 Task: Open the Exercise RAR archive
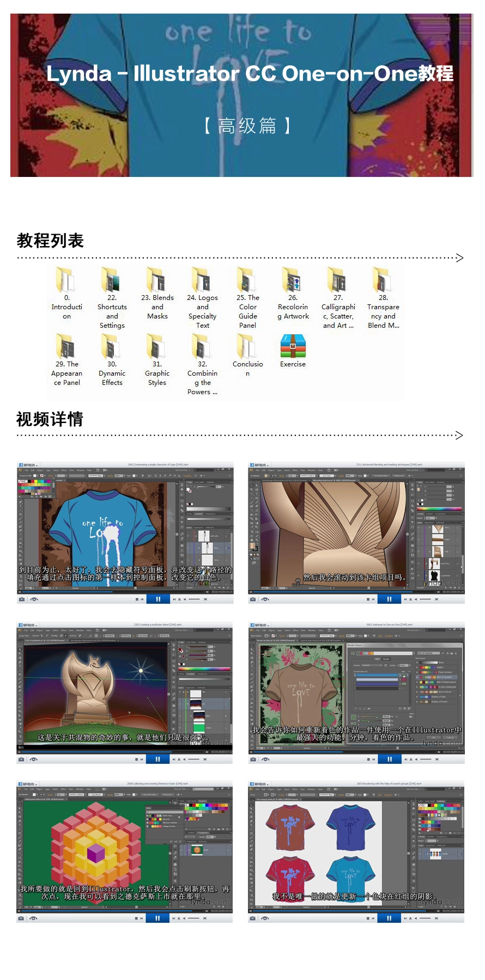pos(293,351)
